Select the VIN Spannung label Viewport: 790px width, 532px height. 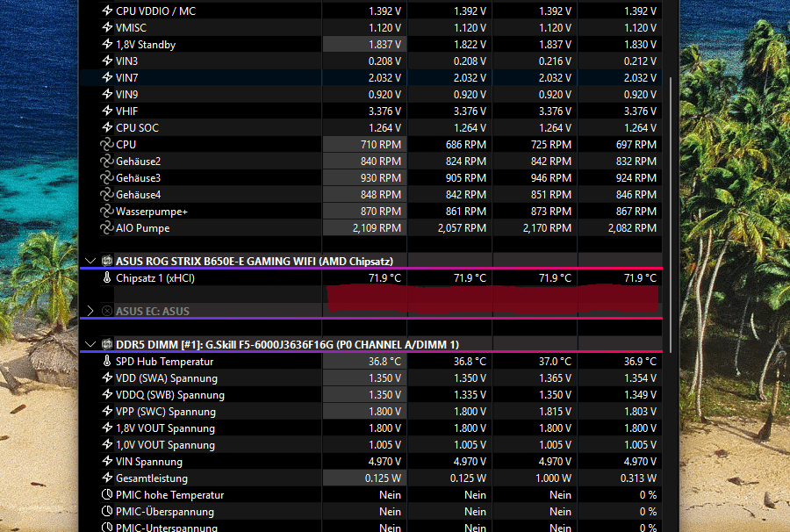click(x=149, y=462)
